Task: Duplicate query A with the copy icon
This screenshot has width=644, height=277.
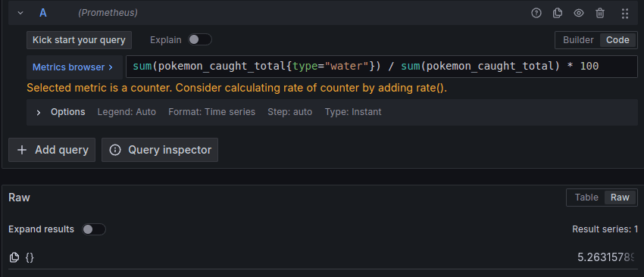Action: 558,13
